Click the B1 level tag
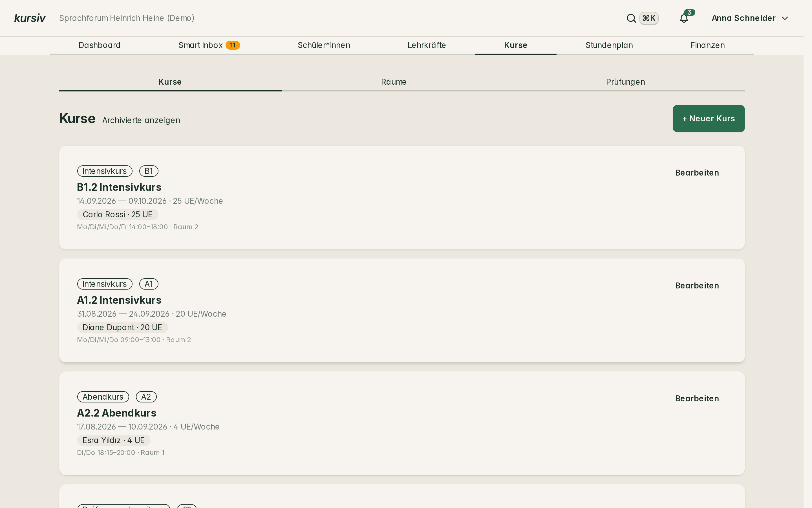This screenshot has height=508, width=812. tap(149, 171)
